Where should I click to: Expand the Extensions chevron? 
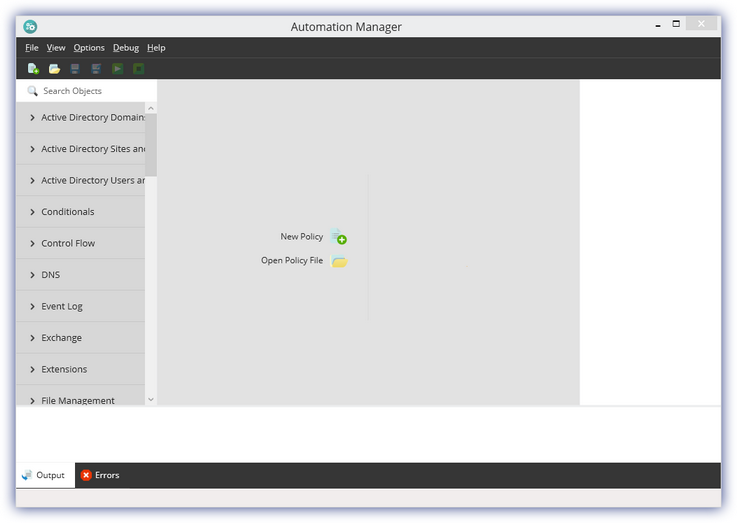[32, 369]
